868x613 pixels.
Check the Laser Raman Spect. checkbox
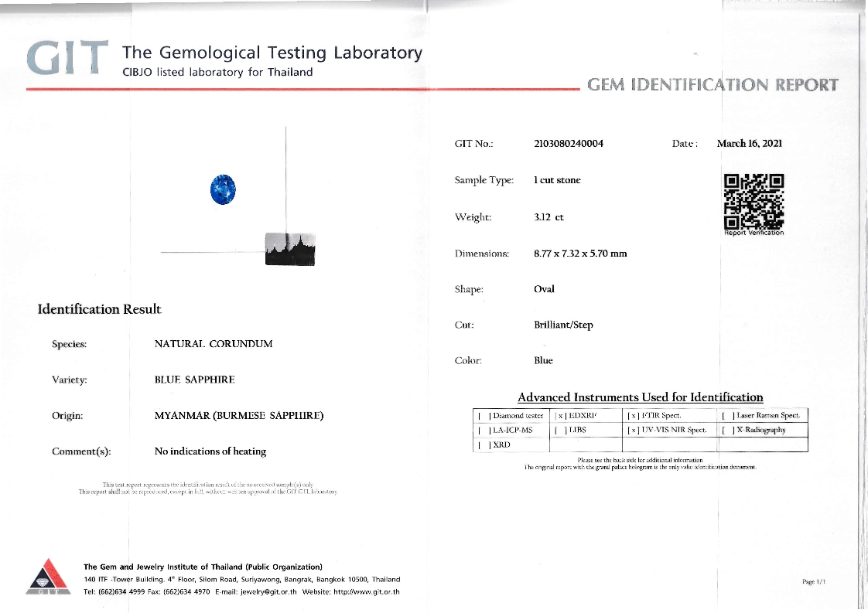(726, 416)
